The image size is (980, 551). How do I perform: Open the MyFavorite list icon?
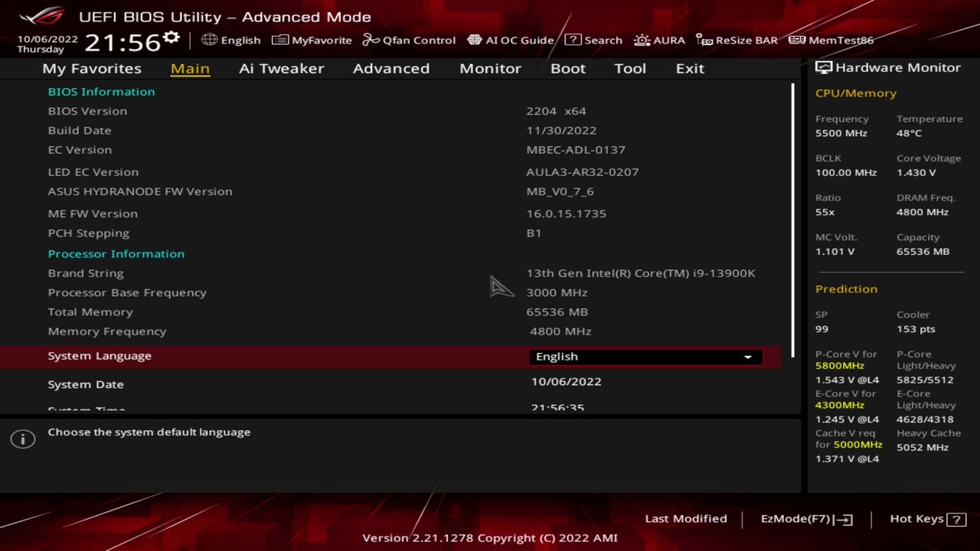(x=280, y=40)
